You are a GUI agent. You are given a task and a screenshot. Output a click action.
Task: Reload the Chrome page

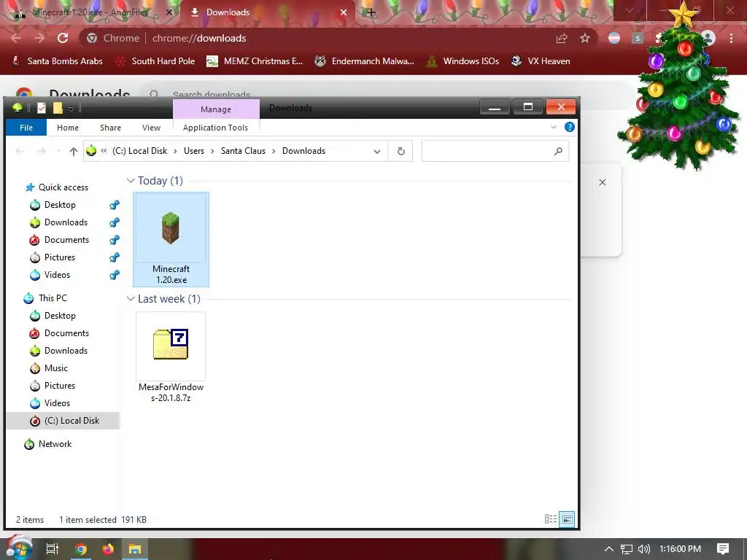pyautogui.click(x=63, y=38)
